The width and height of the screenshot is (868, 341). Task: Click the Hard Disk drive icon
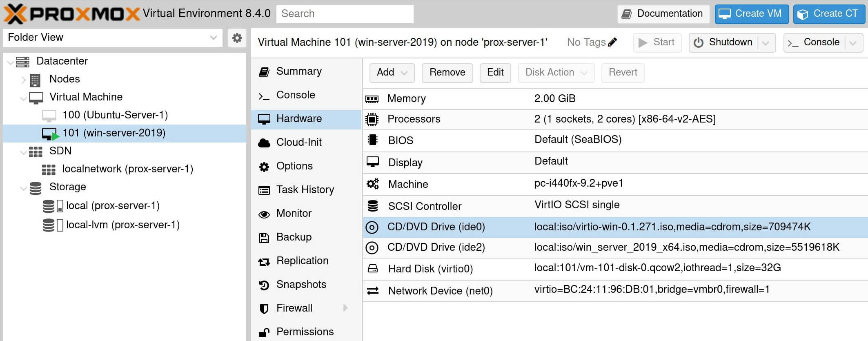click(x=372, y=269)
